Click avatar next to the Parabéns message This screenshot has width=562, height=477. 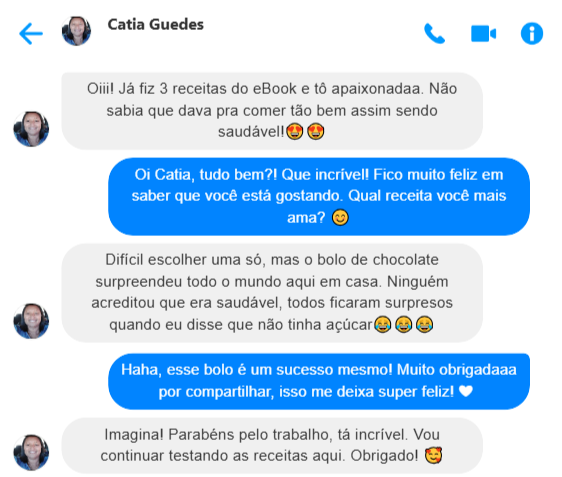pos(31,453)
